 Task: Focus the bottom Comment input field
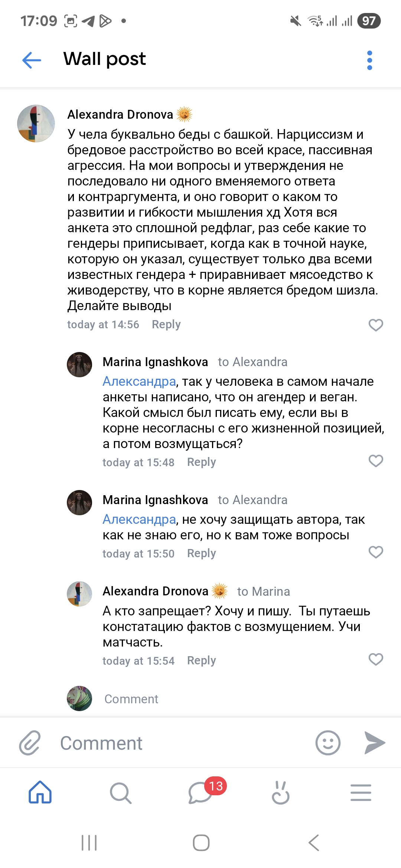coord(178,743)
